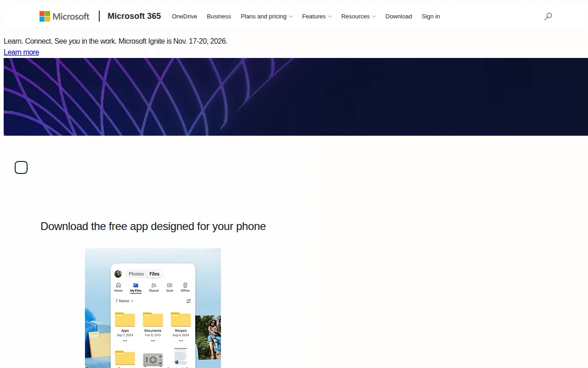This screenshot has width=588, height=368.
Task: Expand the Plans and pricing dropdown
Action: click(266, 17)
